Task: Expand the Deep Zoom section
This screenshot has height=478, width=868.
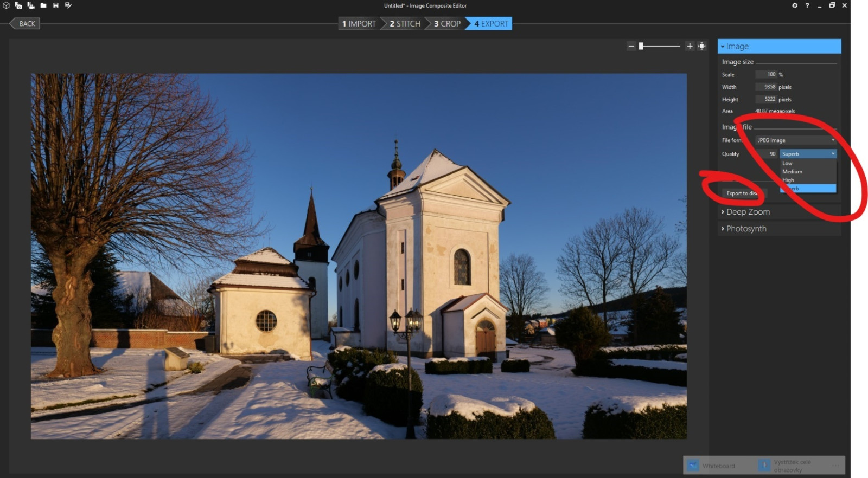Action: coord(748,212)
